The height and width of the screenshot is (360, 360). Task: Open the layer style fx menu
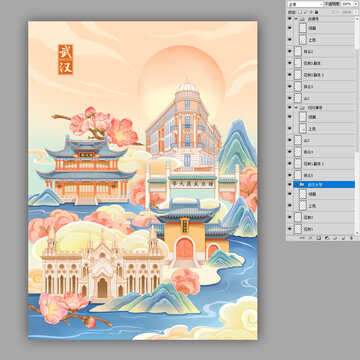(x=310, y=238)
